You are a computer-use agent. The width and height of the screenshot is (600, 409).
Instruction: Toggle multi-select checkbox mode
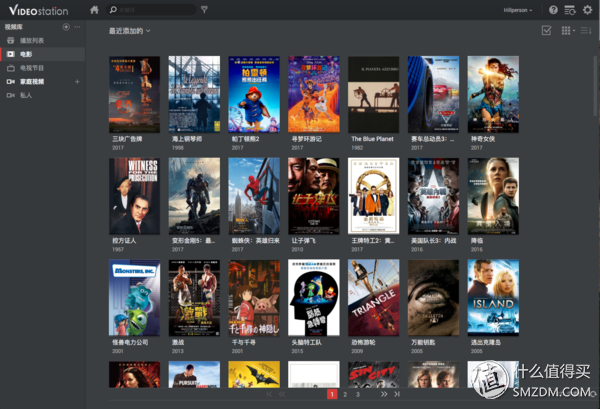(546, 31)
